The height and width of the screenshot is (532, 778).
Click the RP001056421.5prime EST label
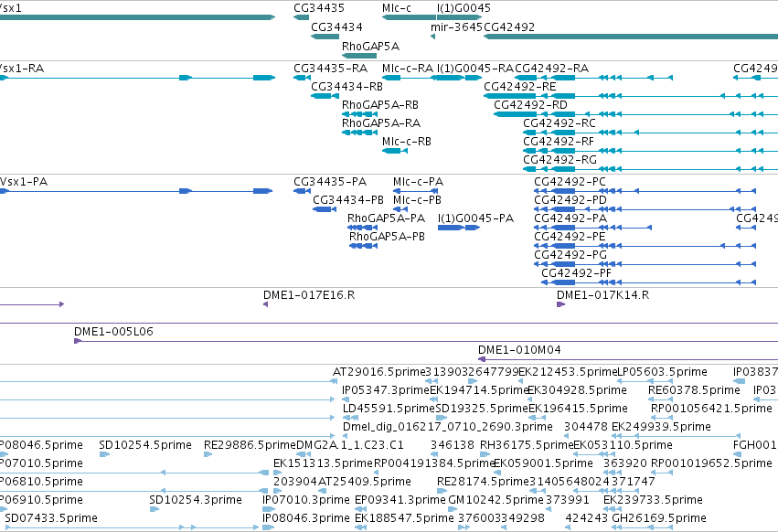tap(711, 409)
